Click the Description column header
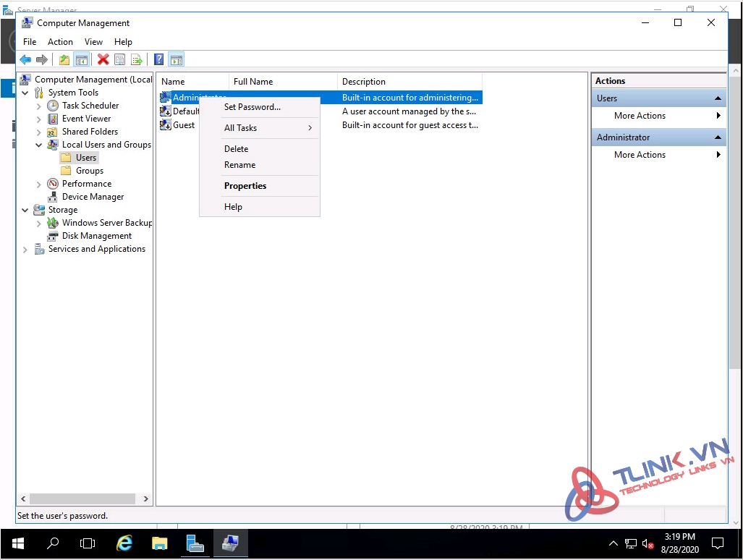 [x=364, y=82]
